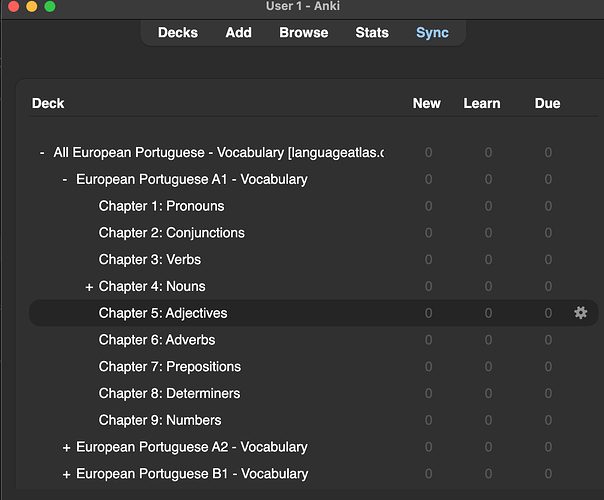Image resolution: width=604 pixels, height=500 pixels.
Task: Click Learn count for European Portuguese B1 row
Action: (488, 474)
